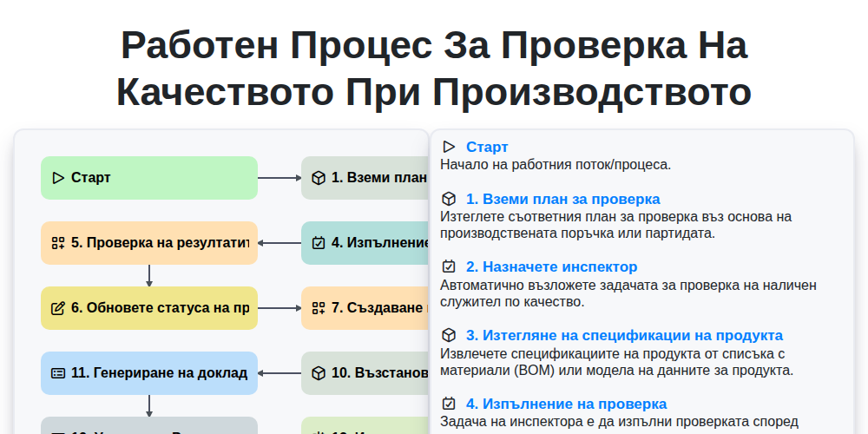Image resolution: width=868 pixels, height=434 pixels.
Task: Click the play icon in Старт node
Action: (x=58, y=178)
